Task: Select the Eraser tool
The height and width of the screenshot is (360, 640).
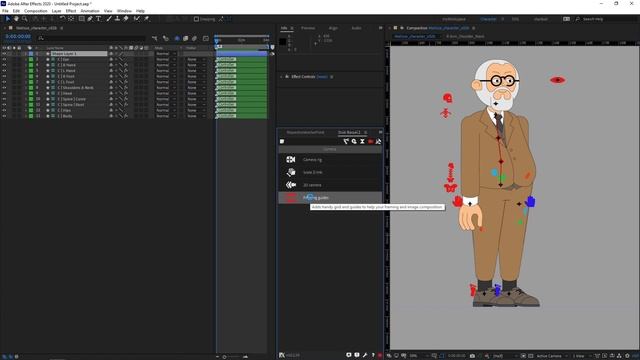Action: tap(126, 19)
